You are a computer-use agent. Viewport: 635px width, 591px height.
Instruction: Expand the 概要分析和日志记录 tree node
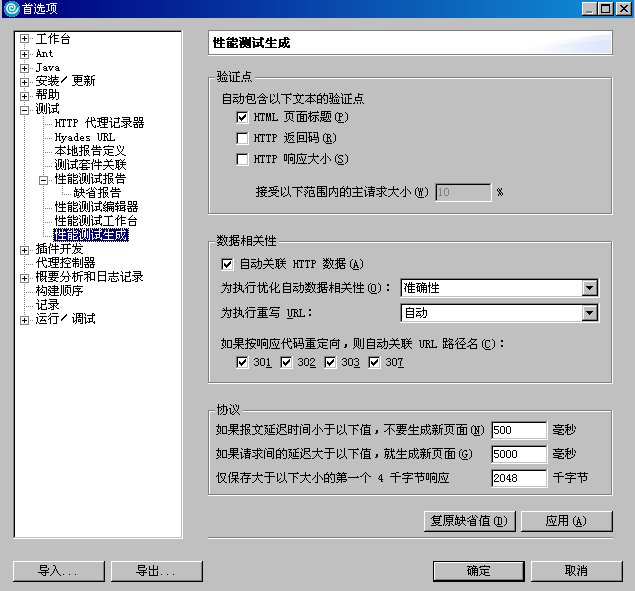pyautogui.click(x=24, y=278)
